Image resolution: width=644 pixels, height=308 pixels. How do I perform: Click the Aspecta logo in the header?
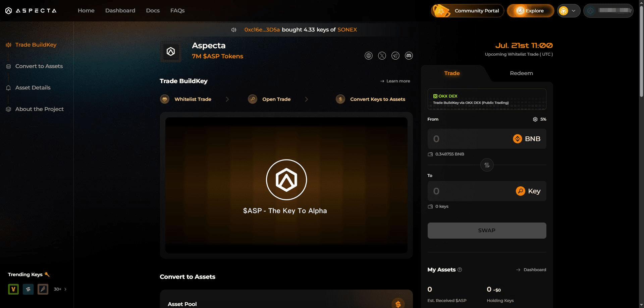(x=31, y=11)
